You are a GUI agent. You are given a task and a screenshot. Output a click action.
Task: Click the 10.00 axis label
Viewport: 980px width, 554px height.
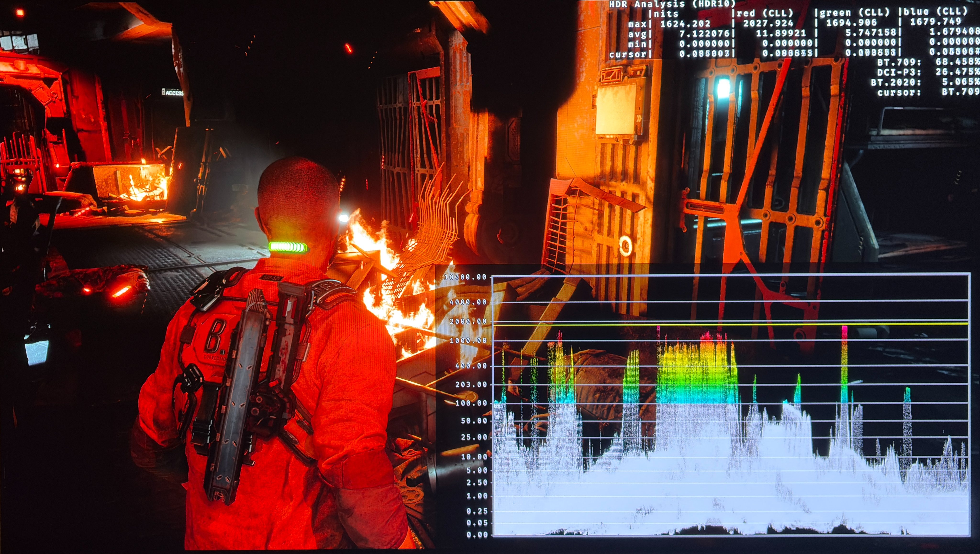474,457
